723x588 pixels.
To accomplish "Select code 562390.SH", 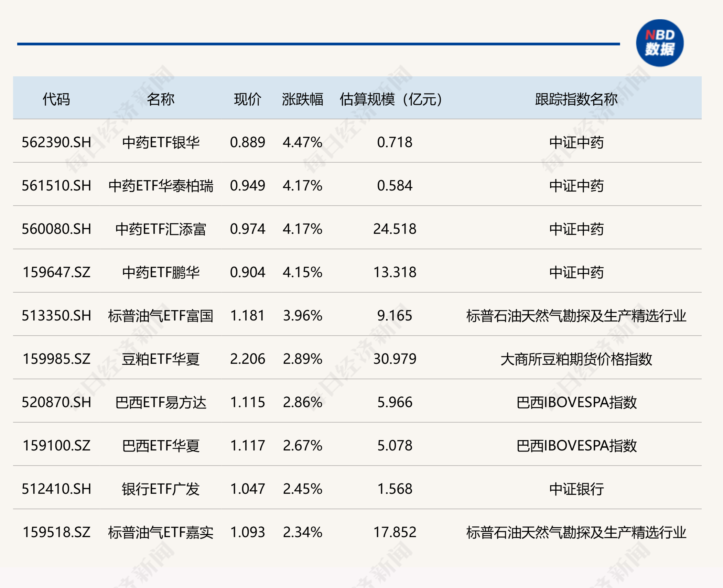I will [x=56, y=142].
